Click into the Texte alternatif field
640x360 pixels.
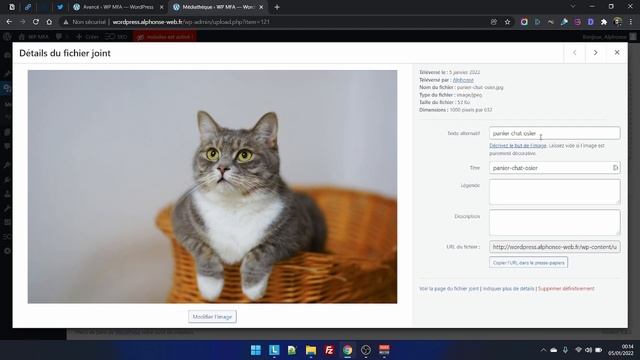click(554, 133)
